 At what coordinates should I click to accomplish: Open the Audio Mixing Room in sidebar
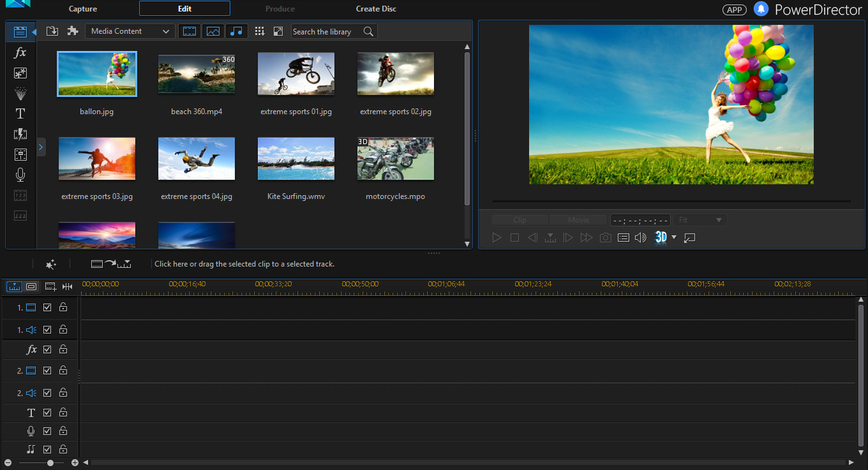[20, 154]
